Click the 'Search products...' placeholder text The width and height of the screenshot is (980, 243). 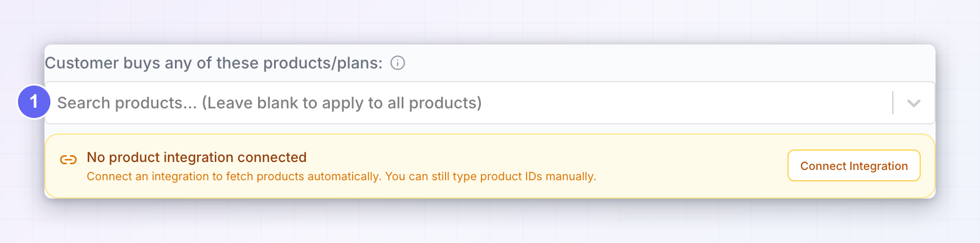(x=127, y=103)
